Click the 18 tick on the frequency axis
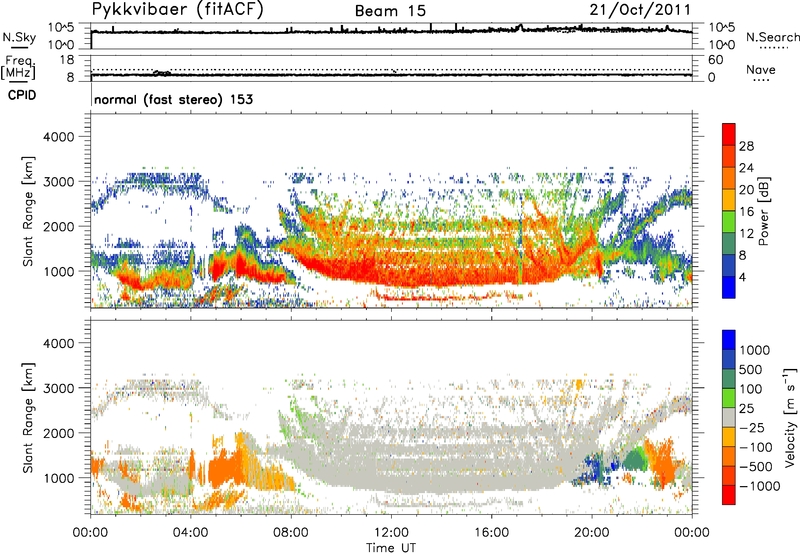800x554 pixels. coord(67,60)
